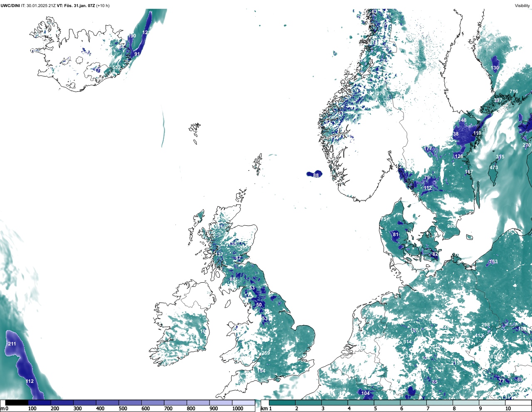Click the '397' value near the Finnish coast

coord(498,100)
